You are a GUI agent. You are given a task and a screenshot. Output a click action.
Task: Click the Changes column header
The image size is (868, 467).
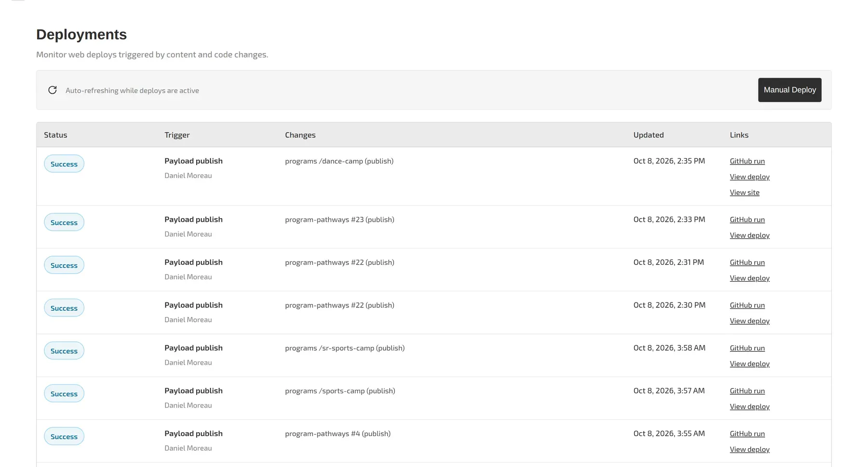[x=300, y=135]
